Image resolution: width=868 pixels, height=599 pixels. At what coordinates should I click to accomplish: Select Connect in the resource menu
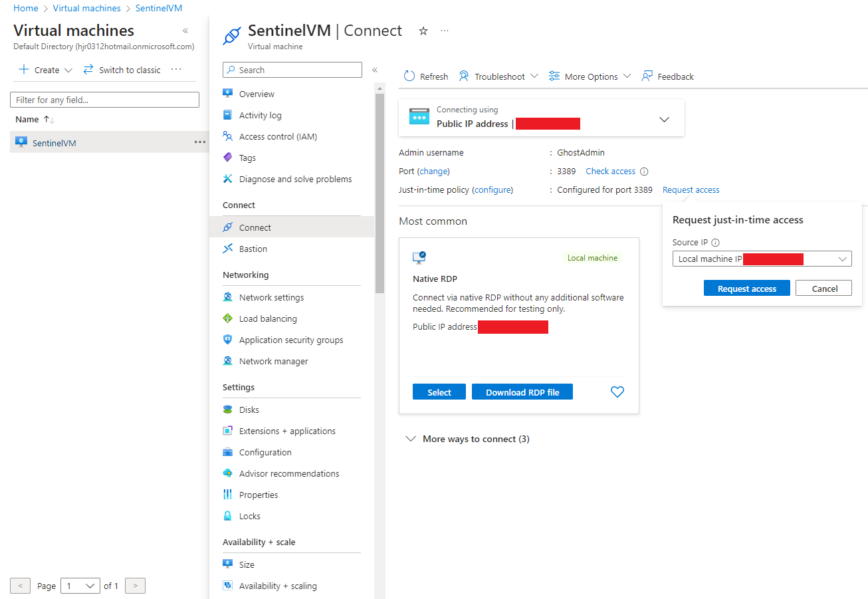coord(292,227)
